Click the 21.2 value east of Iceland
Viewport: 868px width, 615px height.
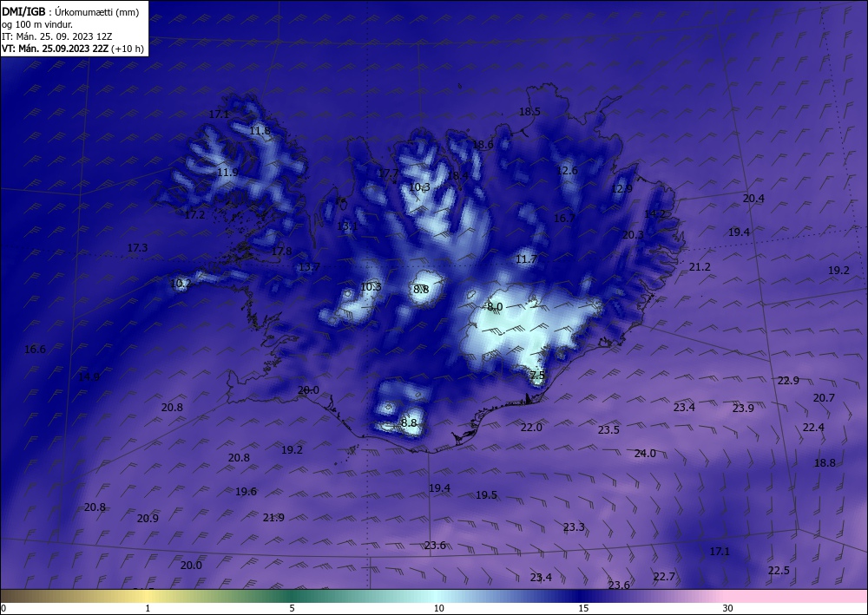[x=700, y=267]
